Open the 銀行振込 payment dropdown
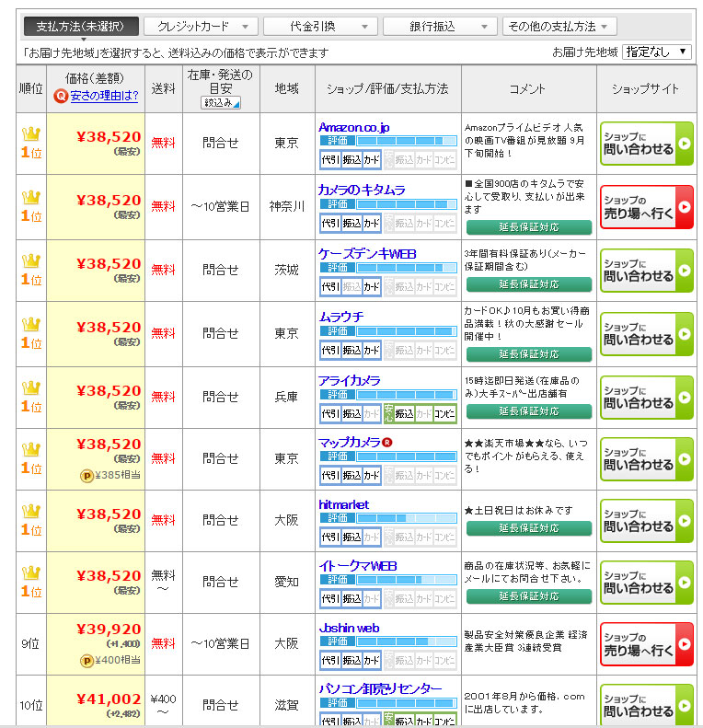This screenshot has height=728, width=703. (x=440, y=27)
